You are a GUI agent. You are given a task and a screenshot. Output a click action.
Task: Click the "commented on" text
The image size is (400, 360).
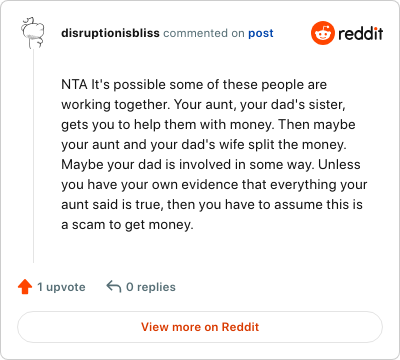tap(204, 33)
